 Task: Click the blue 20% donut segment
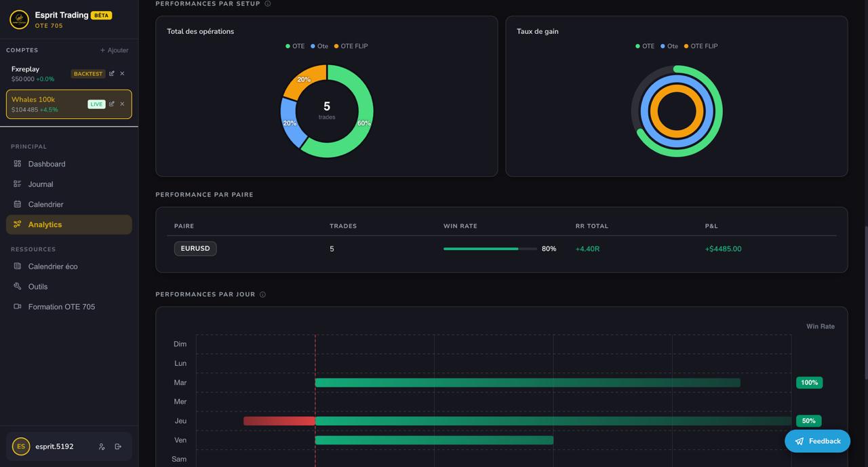292,124
